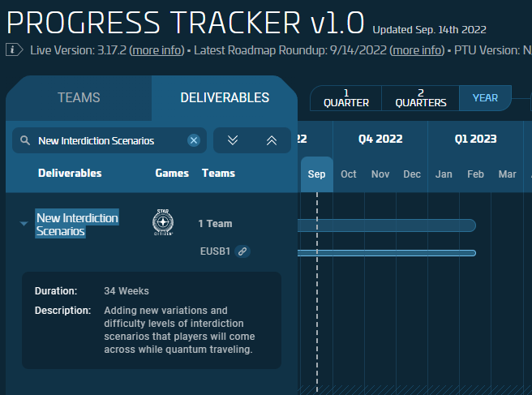
Task: Click the Q1 2023 quarter header
Action: coord(476,139)
